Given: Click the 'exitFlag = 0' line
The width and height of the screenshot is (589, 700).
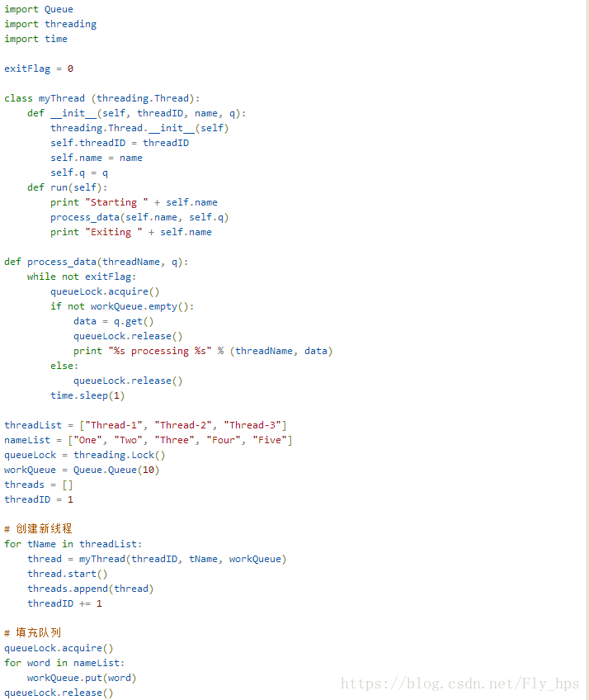Looking at the screenshot, I should coord(39,69).
